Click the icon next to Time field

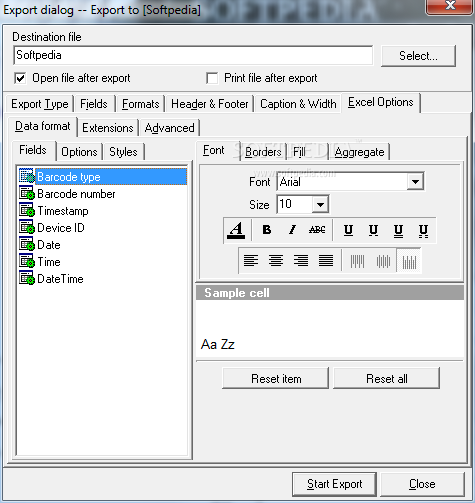(27, 261)
